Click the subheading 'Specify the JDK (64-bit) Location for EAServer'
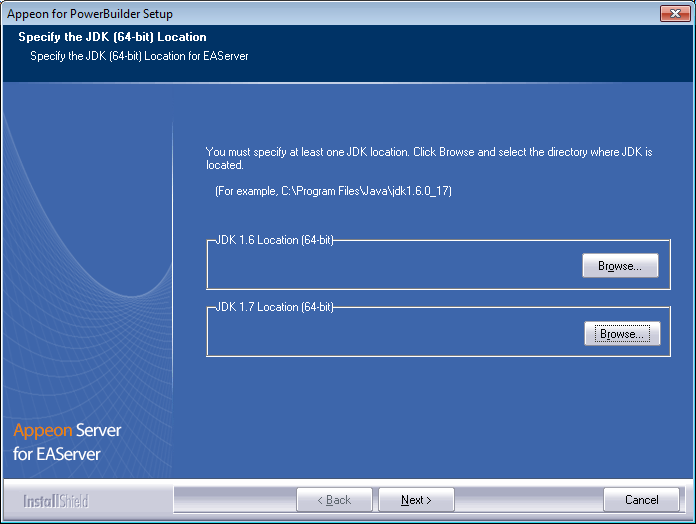 139,56
